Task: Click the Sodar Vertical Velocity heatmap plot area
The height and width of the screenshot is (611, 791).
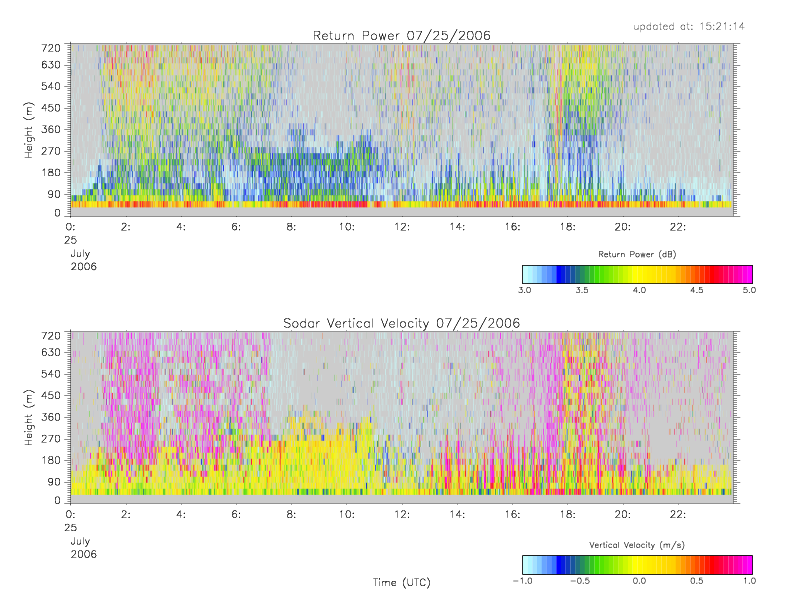Action: click(402, 417)
